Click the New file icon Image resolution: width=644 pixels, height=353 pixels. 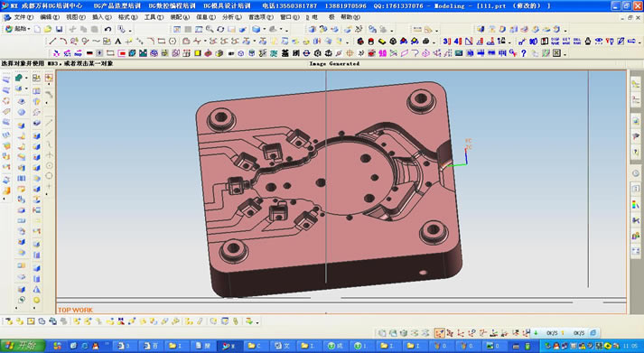pyautogui.click(x=37, y=29)
